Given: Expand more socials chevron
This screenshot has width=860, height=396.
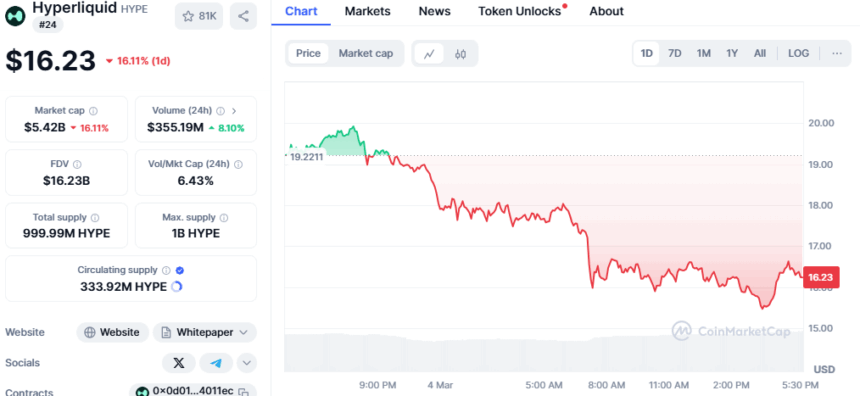Looking at the screenshot, I should (x=247, y=363).
